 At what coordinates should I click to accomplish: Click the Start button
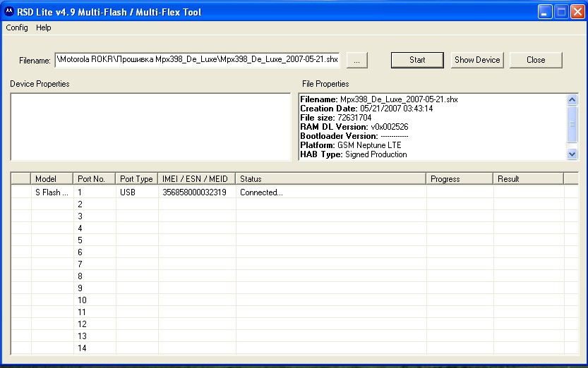pos(417,60)
